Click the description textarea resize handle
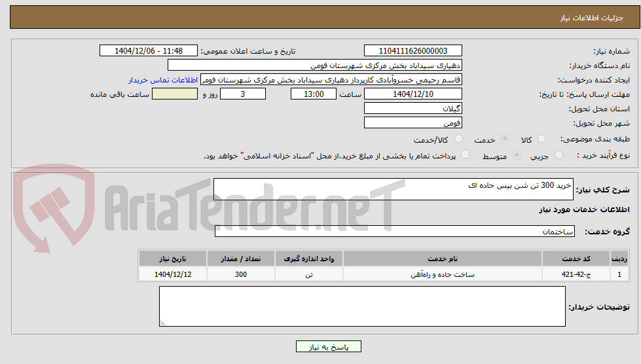The width and height of the screenshot is (641, 364). (x=217, y=197)
